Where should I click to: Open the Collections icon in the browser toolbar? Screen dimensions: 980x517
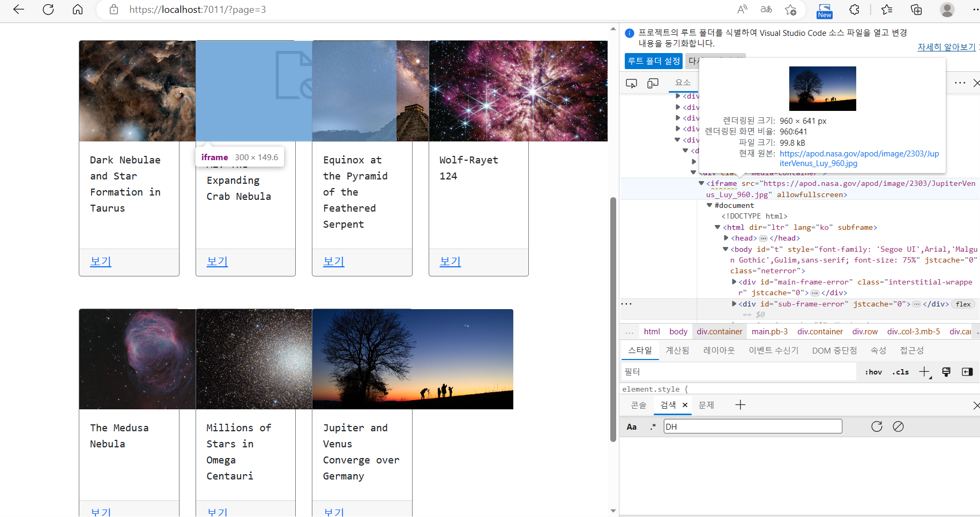coord(916,10)
